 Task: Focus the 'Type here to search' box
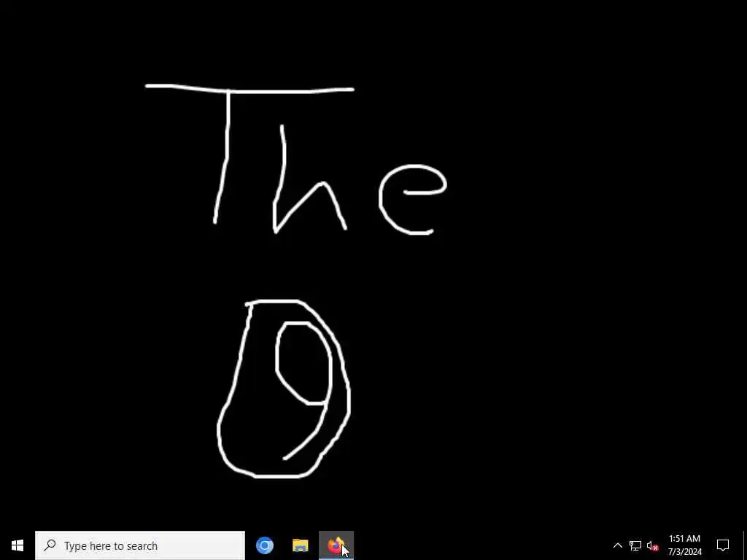(140, 545)
